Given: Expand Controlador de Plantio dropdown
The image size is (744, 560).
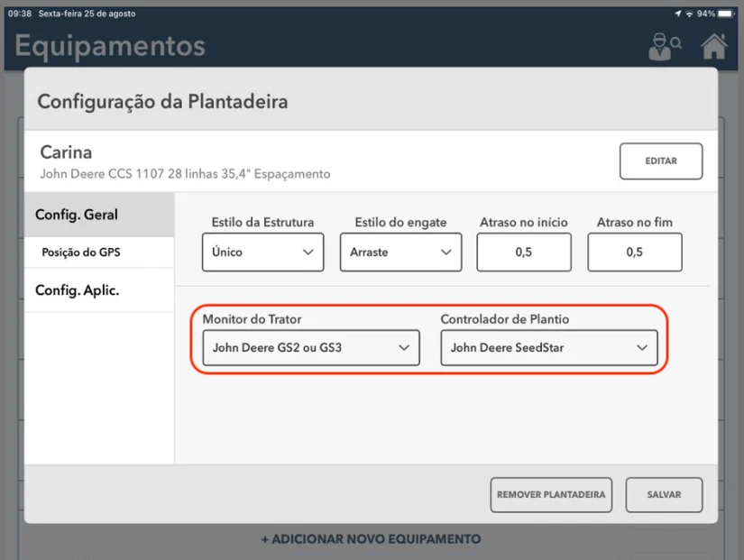Looking at the screenshot, I should (548, 347).
